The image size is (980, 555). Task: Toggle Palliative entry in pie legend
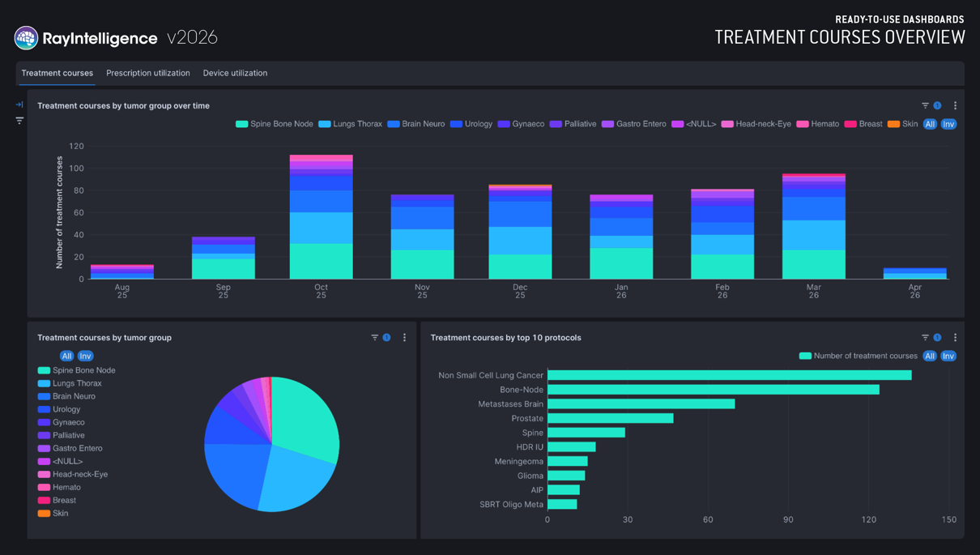(x=62, y=435)
